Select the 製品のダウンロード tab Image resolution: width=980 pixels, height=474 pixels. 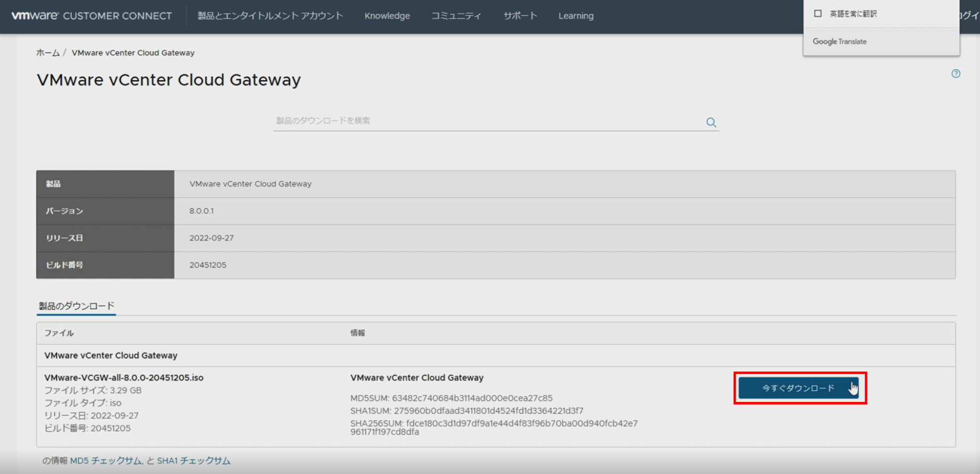click(76, 306)
